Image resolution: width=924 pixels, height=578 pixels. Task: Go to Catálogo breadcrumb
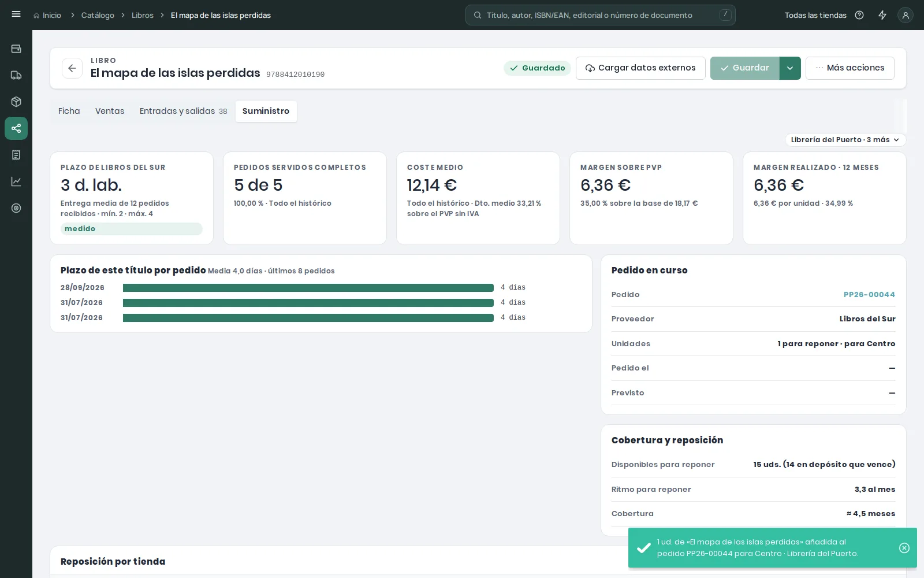tap(98, 15)
